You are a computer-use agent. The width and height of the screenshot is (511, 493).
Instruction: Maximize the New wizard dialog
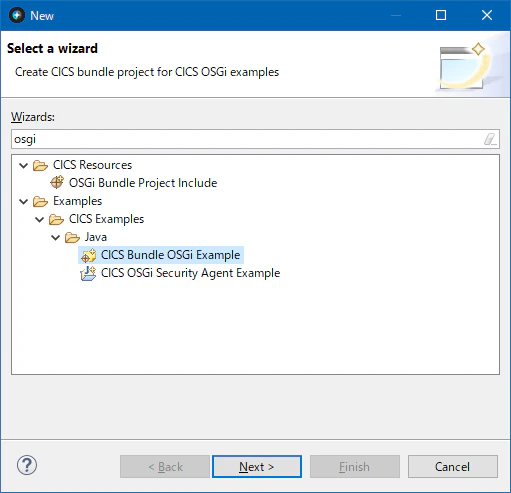point(441,15)
